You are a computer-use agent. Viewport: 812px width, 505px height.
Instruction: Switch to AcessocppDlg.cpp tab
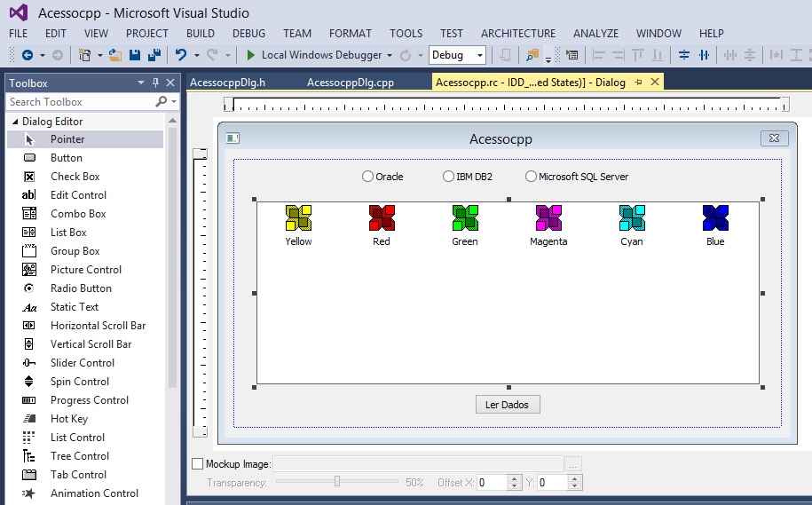pyautogui.click(x=350, y=83)
